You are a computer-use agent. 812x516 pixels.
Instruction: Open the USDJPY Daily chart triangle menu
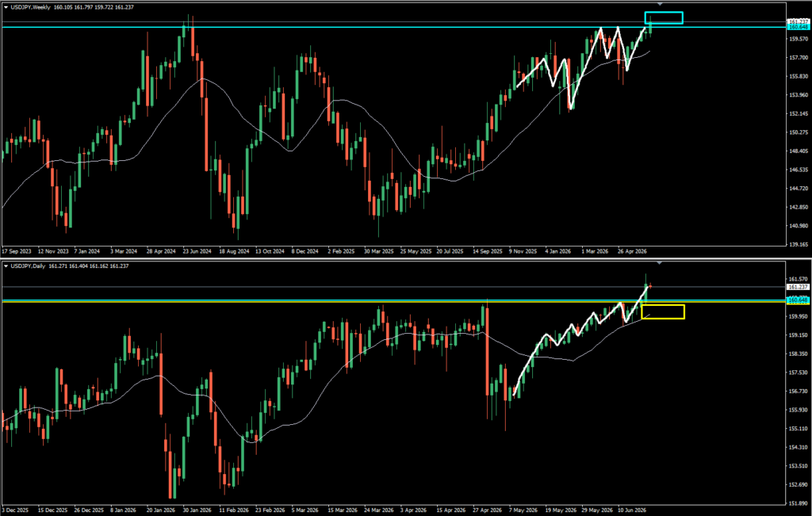(6, 266)
